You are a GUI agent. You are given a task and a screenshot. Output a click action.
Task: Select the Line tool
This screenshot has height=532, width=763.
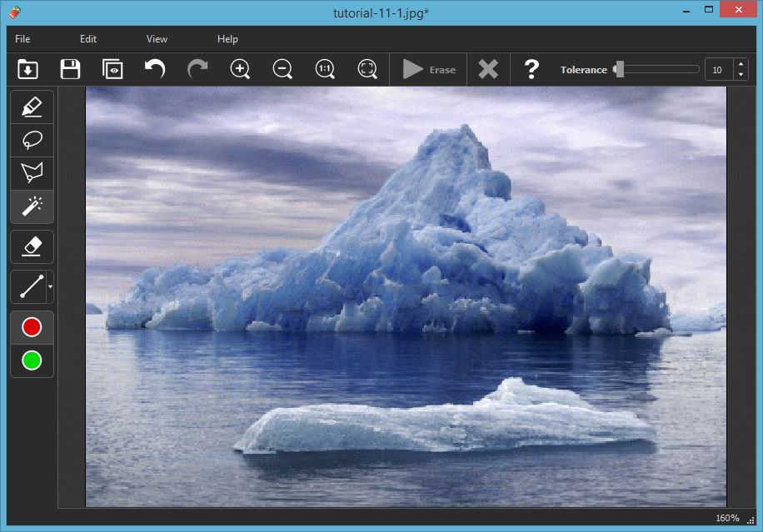(29, 286)
